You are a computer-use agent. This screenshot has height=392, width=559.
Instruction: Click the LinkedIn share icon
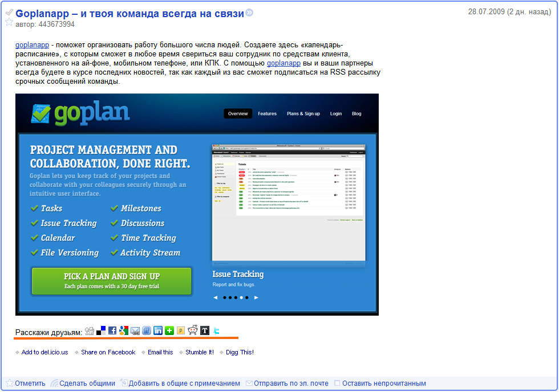(158, 331)
